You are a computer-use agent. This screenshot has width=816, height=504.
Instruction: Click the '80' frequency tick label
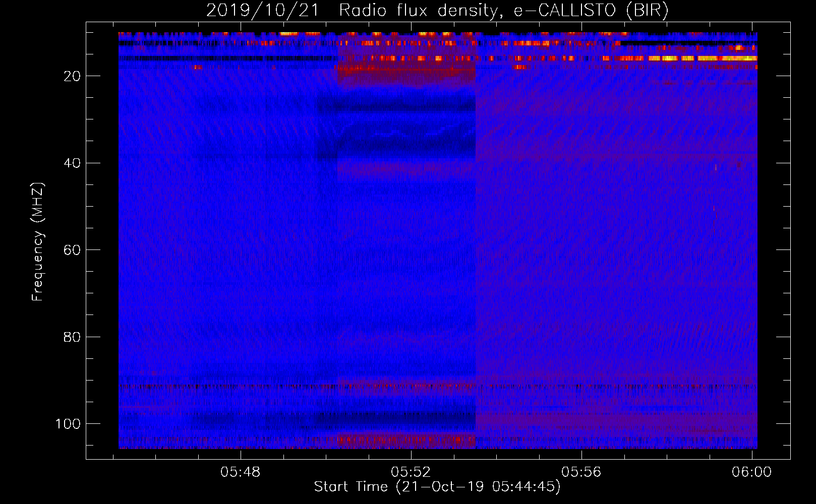(72, 337)
